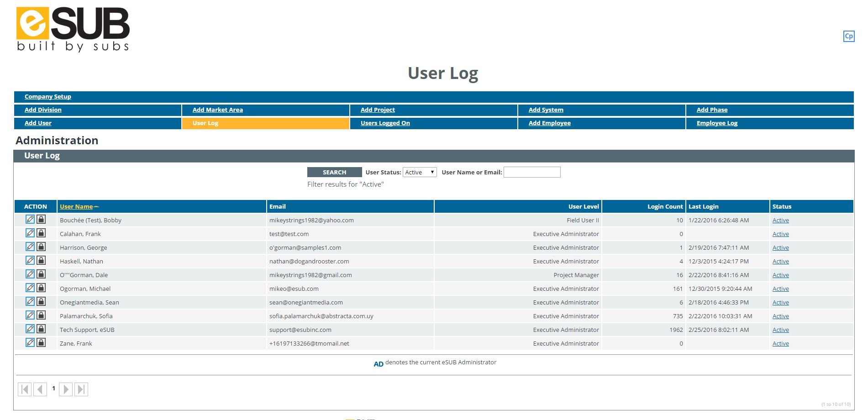This screenshot has width=868, height=420.
Task: Edit Tech Support, eSUB user
Action: tap(30, 329)
